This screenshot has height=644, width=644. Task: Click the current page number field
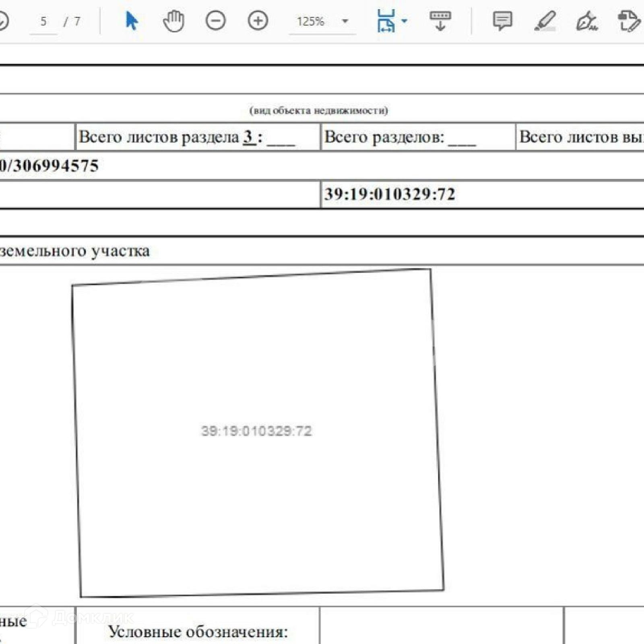tap(43, 21)
